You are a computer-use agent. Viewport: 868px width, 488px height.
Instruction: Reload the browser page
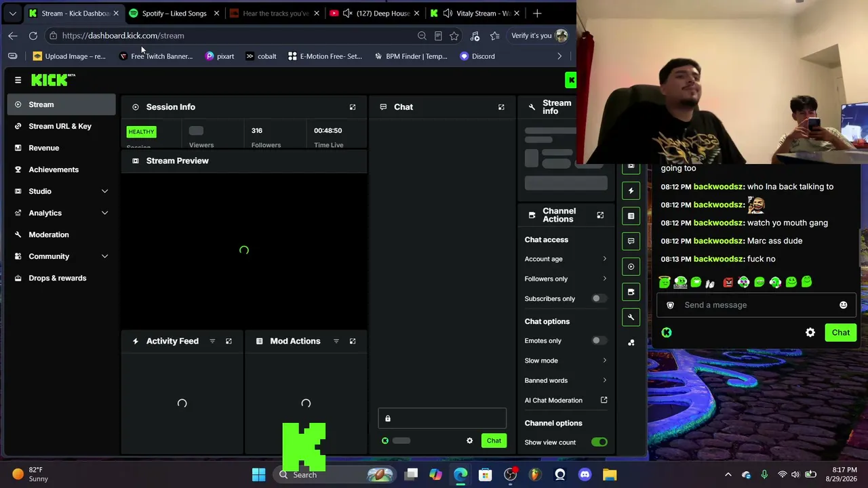(x=33, y=35)
